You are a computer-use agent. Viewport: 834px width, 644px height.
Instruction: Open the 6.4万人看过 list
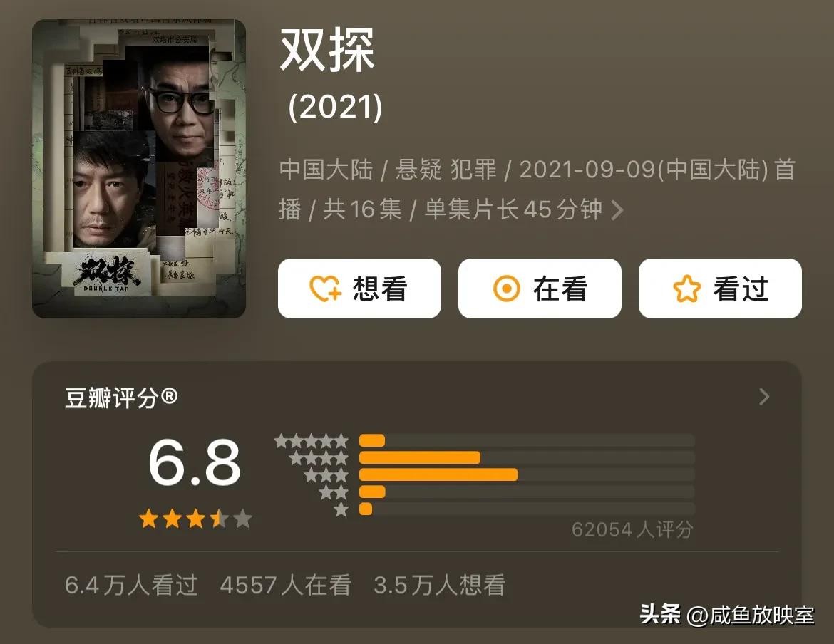pos(131,585)
